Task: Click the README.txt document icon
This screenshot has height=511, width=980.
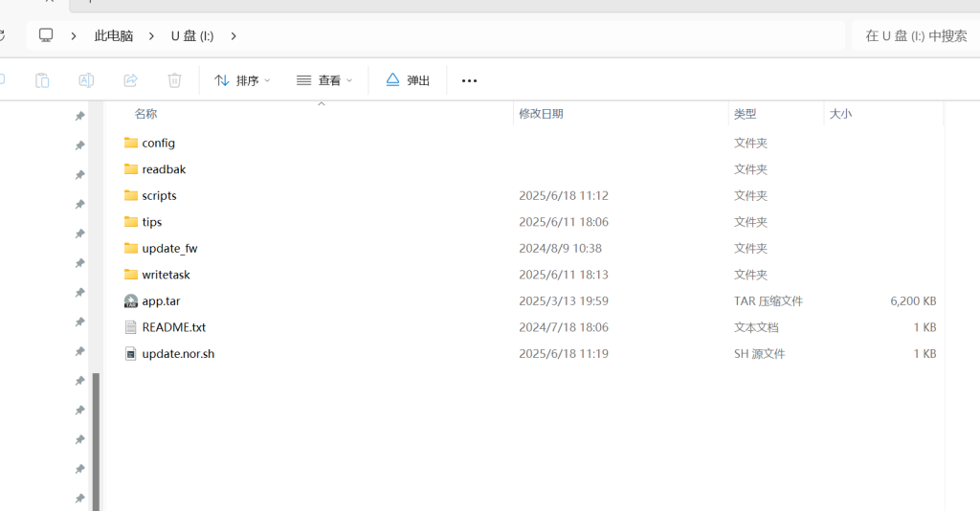Action: pos(131,327)
